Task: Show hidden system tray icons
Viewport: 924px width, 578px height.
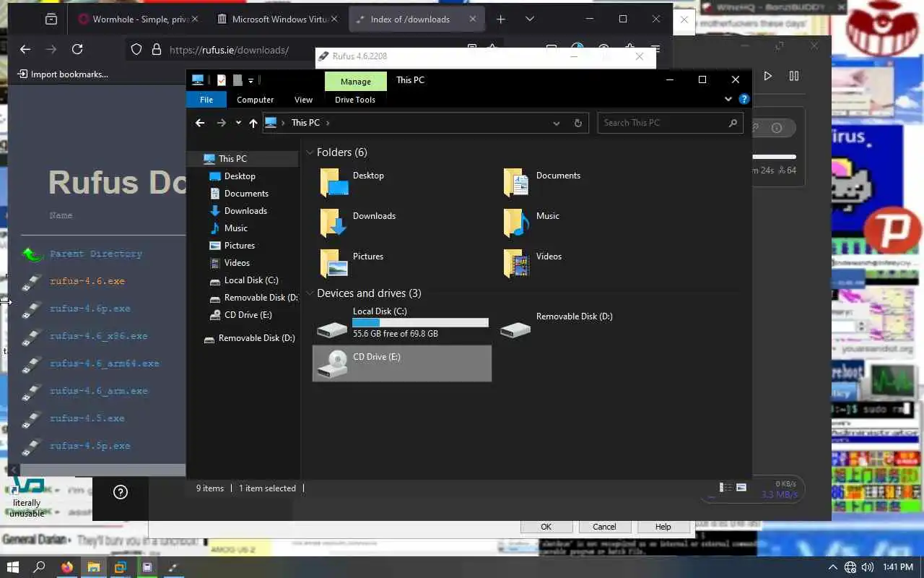Action: point(832,567)
